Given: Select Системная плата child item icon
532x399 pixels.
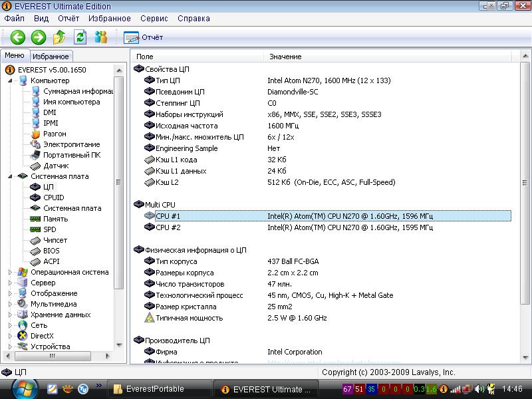Looking at the screenshot, I should point(35,208).
